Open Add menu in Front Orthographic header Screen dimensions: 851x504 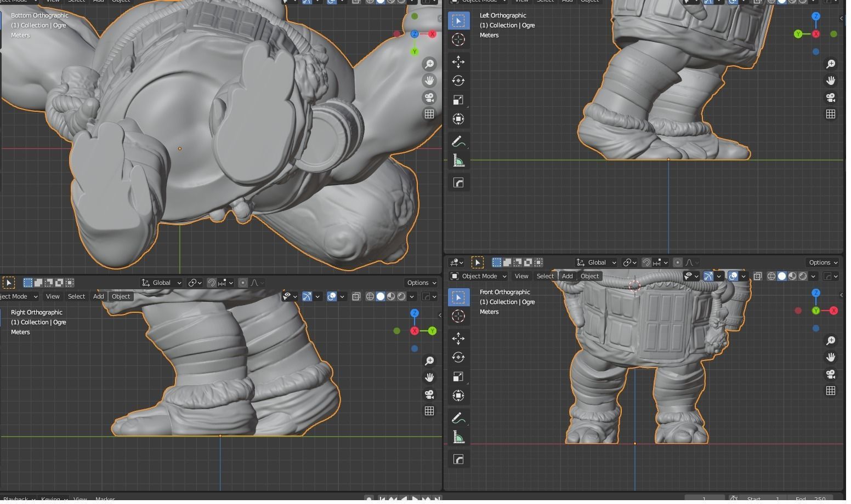click(x=567, y=277)
